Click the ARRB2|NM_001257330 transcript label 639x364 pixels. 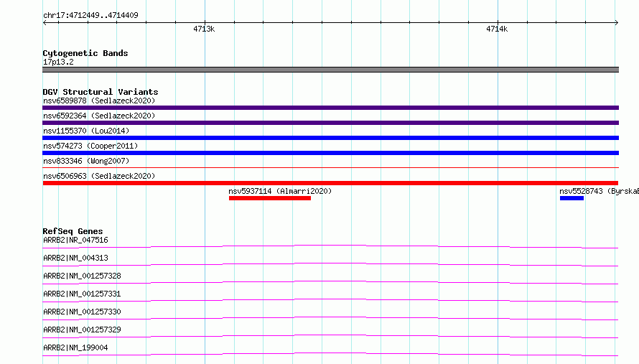82,312
